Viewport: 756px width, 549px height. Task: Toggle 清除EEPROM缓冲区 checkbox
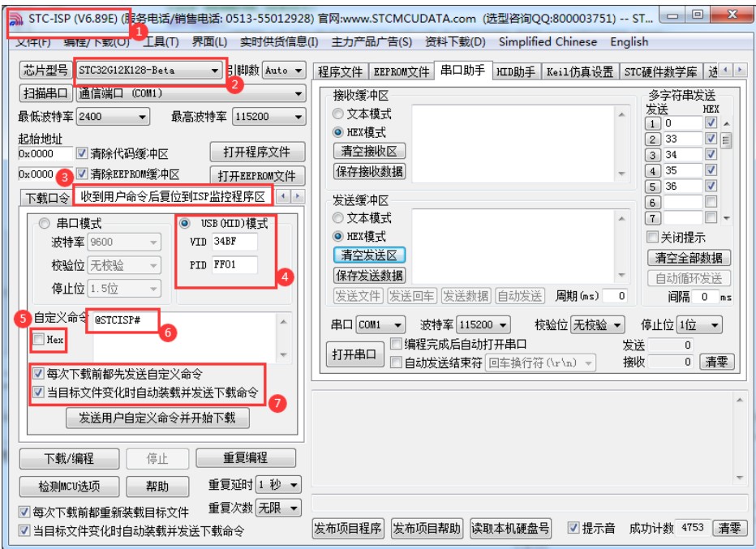tap(82, 174)
